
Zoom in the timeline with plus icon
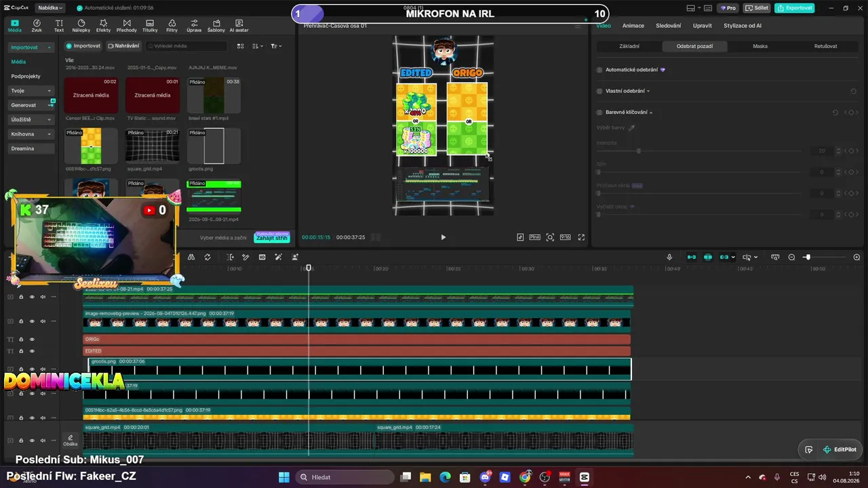856,258
